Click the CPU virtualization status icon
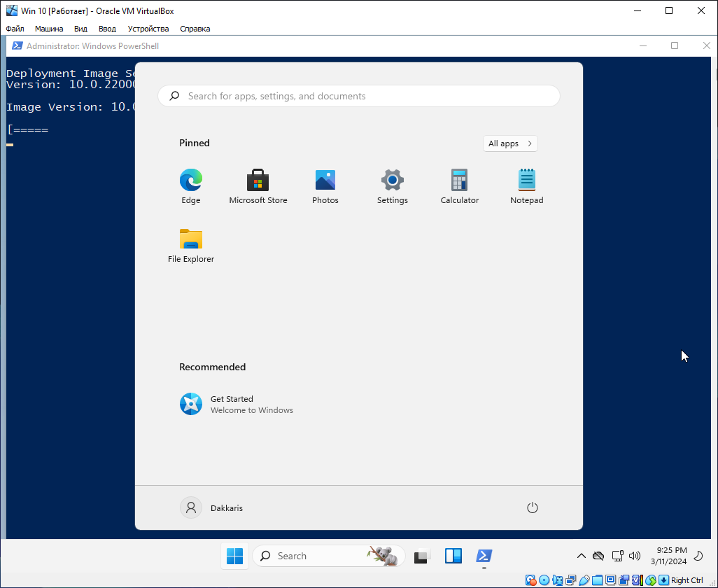The image size is (718, 588). (x=638, y=580)
